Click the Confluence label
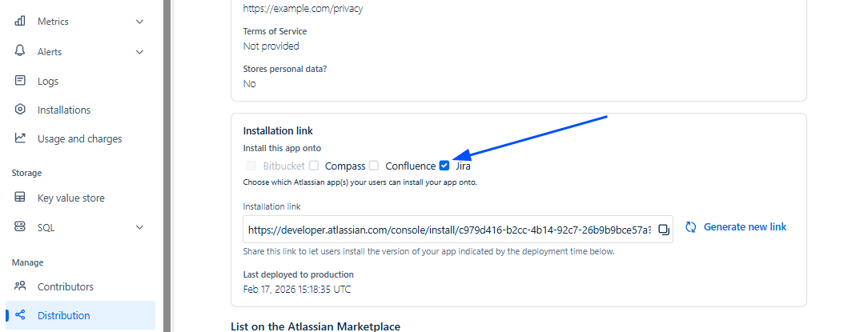Viewport: 868px width, 332px height. (x=410, y=166)
